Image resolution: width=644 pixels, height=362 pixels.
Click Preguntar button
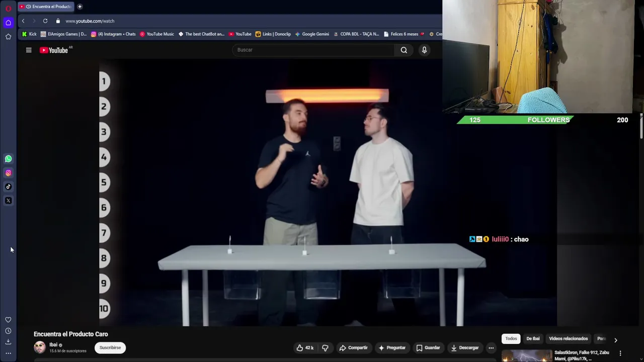pos(392,348)
